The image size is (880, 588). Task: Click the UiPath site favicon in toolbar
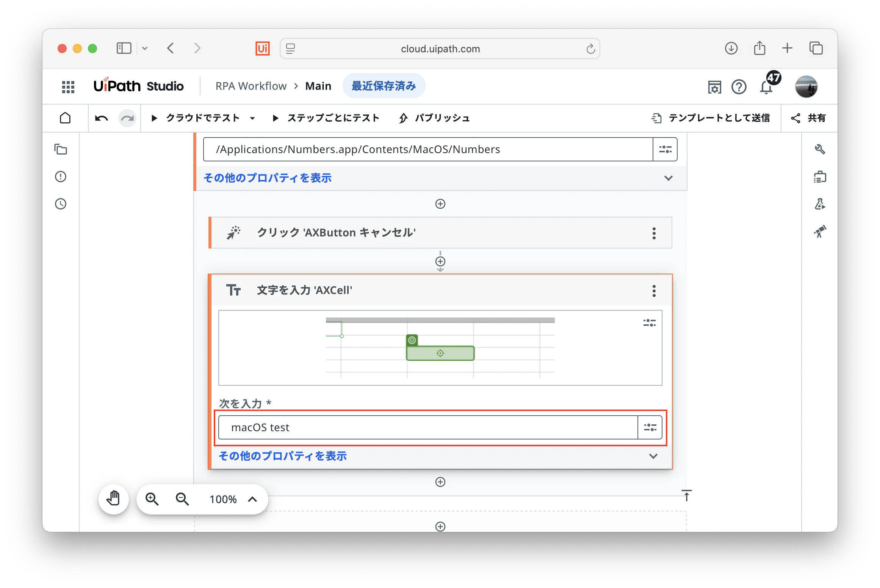(263, 48)
